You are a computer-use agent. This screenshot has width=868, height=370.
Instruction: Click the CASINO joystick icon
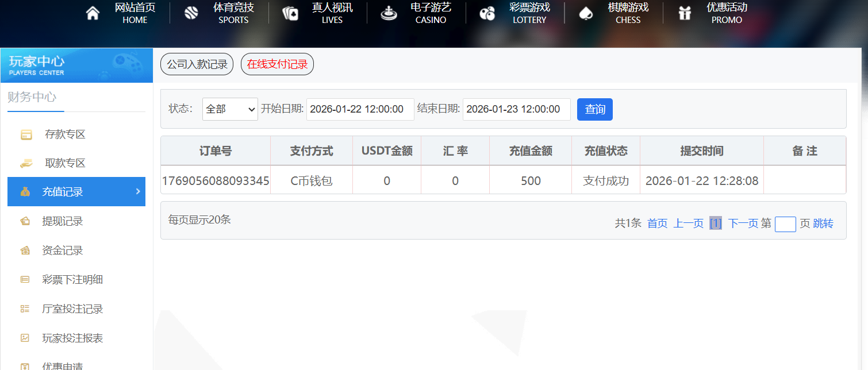(389, 13)
